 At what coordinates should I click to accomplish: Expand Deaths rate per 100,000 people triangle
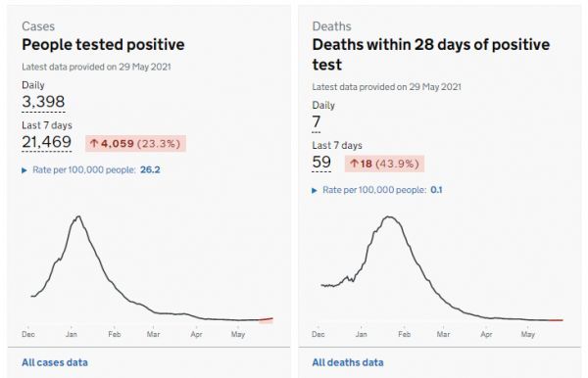(x=315, y=191)
